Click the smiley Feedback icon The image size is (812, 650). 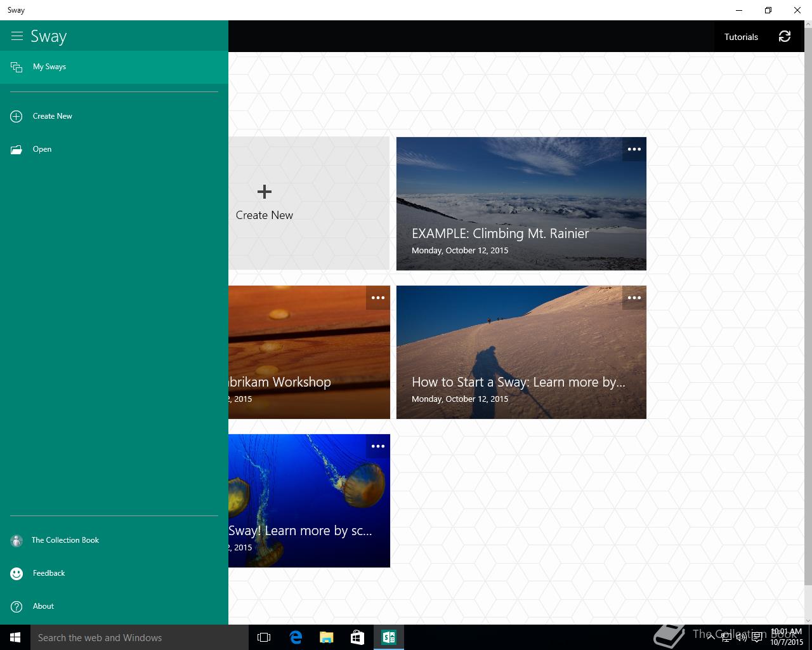coord(16,574)
